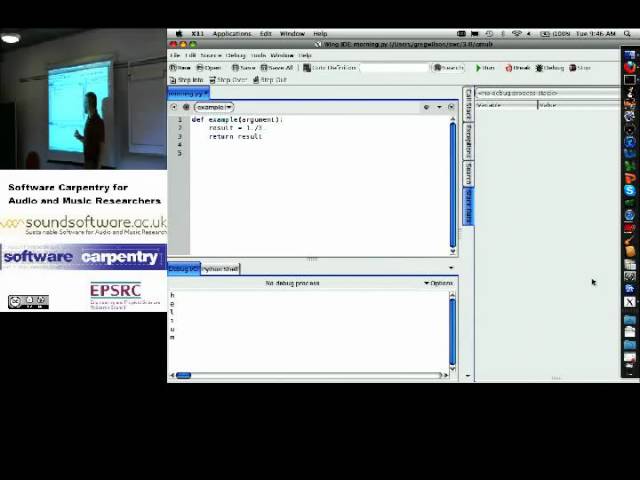Open the X11 menu in the menu bar
The height and width of the screenshot is (480, 640).
tap(198, 34)
